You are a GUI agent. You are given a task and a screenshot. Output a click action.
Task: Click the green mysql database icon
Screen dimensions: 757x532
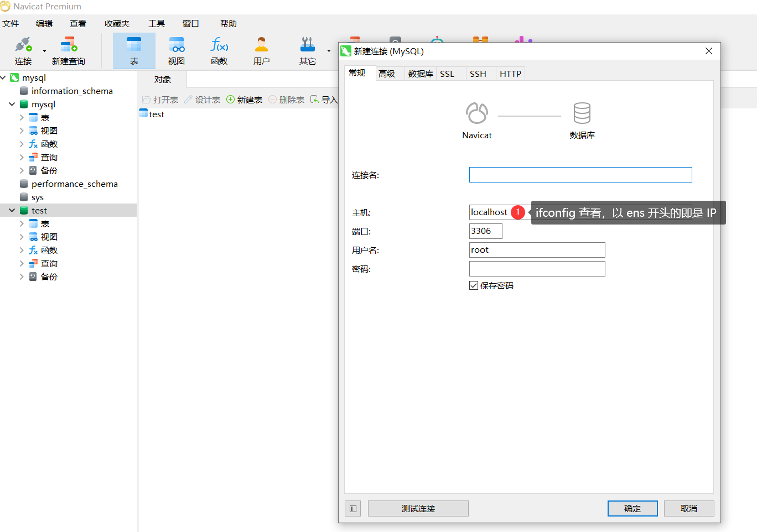coord(24,104)
